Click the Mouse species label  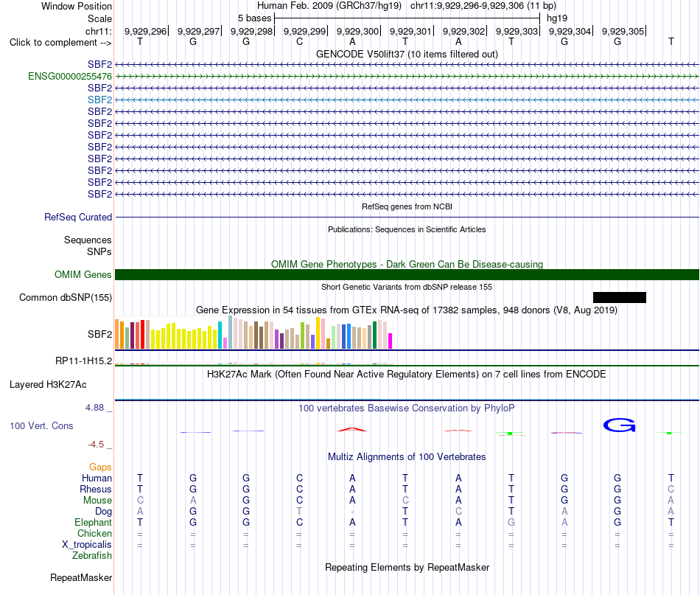[97, 501]
